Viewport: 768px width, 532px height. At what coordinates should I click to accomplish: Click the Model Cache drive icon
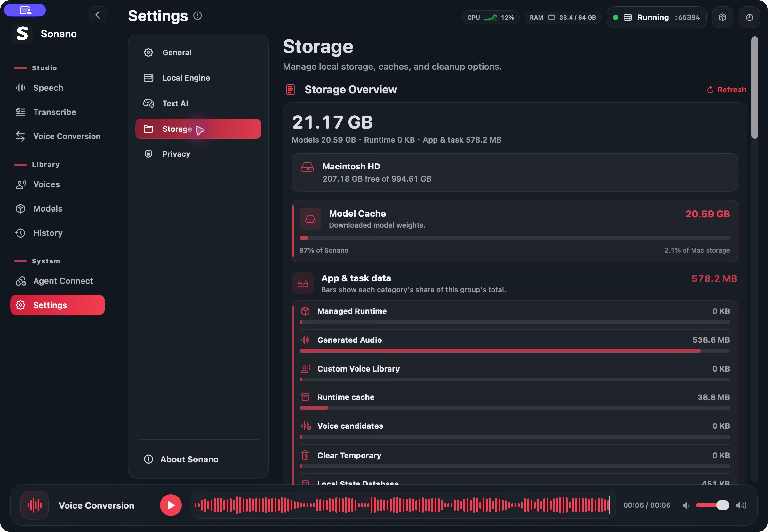(x=310, y=219)
